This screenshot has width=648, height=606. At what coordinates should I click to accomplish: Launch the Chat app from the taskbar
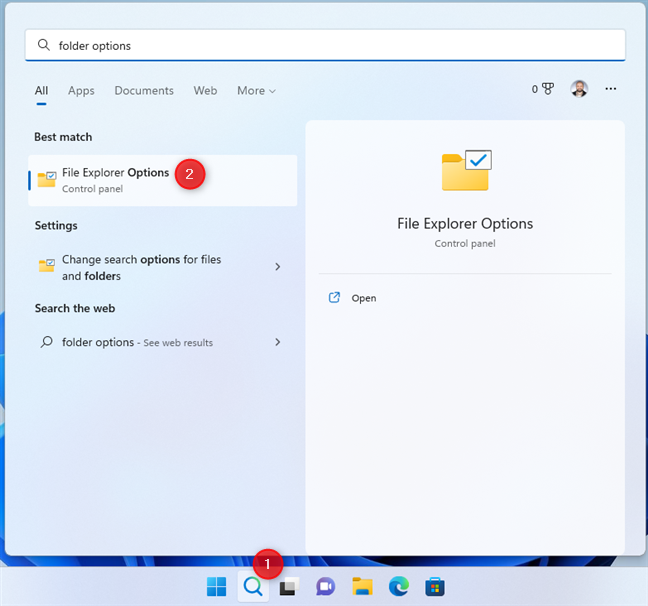point(326,587)
